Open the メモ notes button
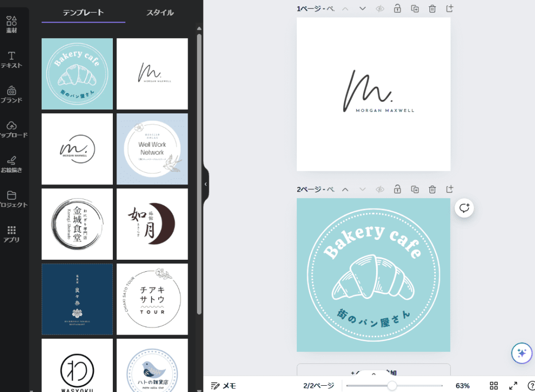This screenshot has height=392, width=535. coord(224,386)
